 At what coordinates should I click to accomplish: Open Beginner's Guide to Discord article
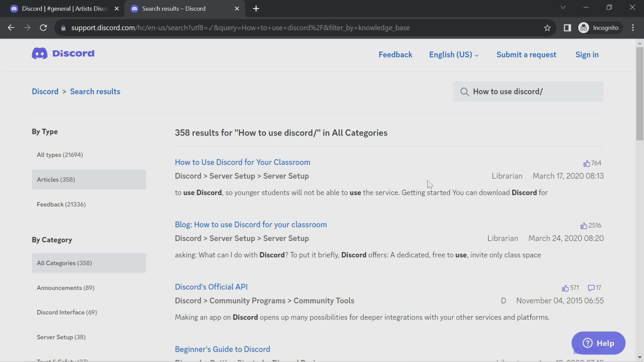click(x=223, y=349)
